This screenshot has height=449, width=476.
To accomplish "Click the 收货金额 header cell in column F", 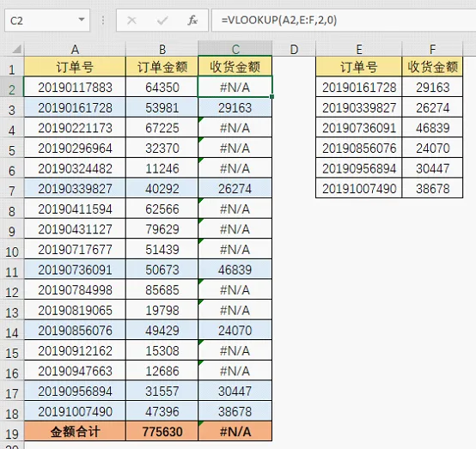I will pyautogui.click(x=432, y=66).
